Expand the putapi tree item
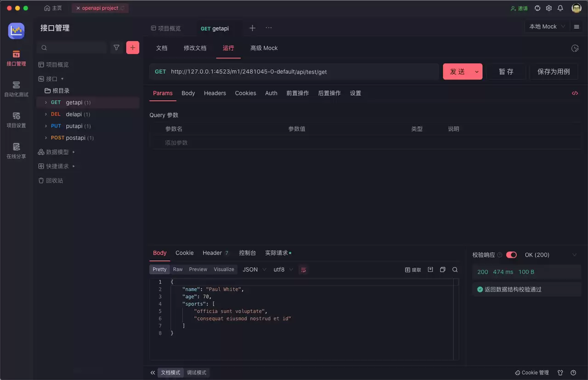This screenshot has width=588, height=380. (46, 126)
